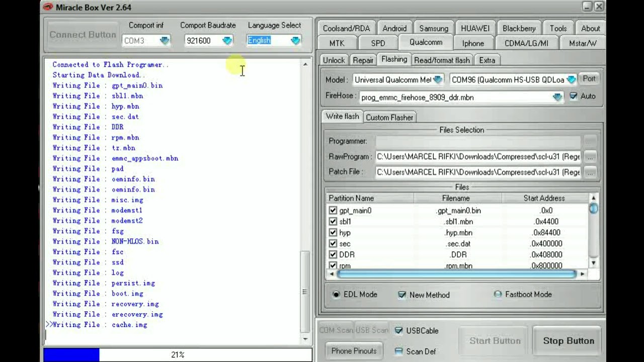The width and height of the screenshot is (644, 362).
Task: Uncheck the rpm partition checkbox
Action: (x=333, y=265)
